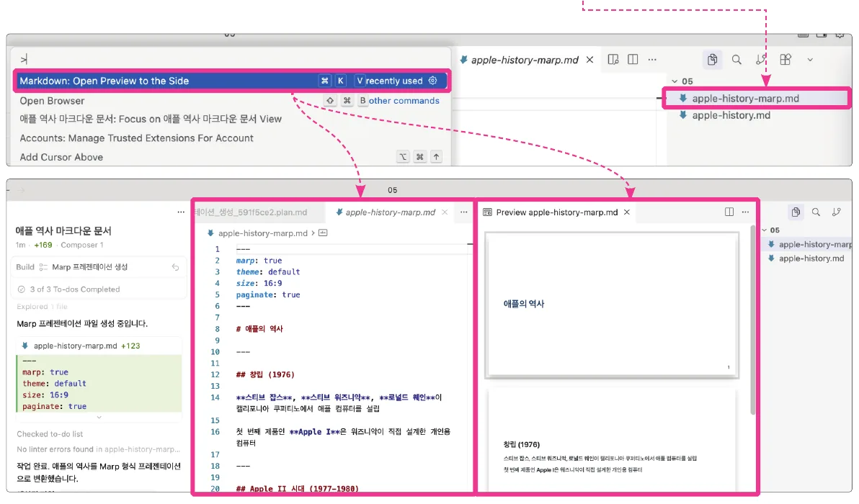Click the undo arrow in the Build row
The width and height of the screenshot is (859, 504).
pos(175,267)
